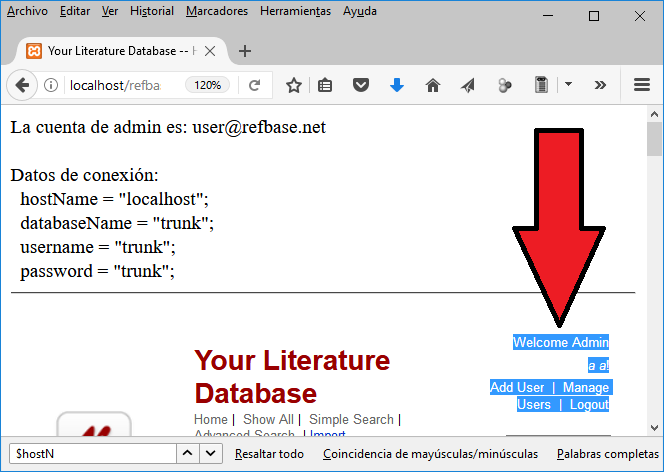Click the line databaseName = "trunk";
This screenshot has height=472, width=664.
coord(117,223)
